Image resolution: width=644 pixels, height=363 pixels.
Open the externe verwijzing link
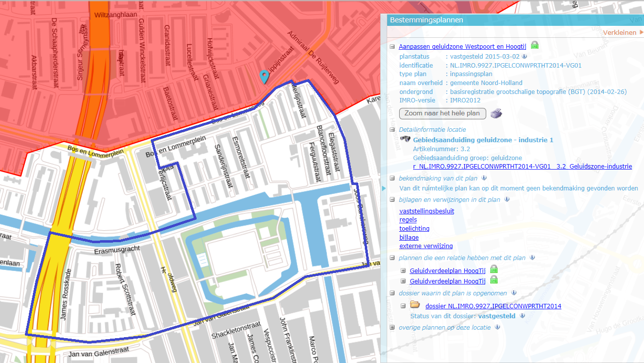click(x=426, y=246)
